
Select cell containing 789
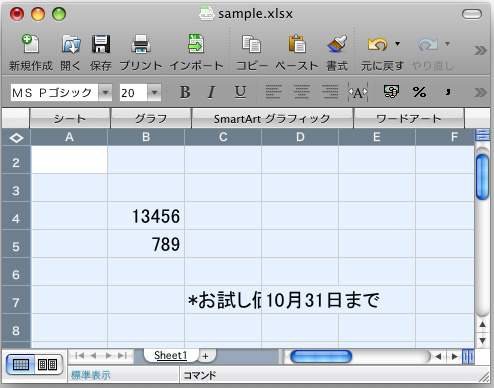(146, 244)
